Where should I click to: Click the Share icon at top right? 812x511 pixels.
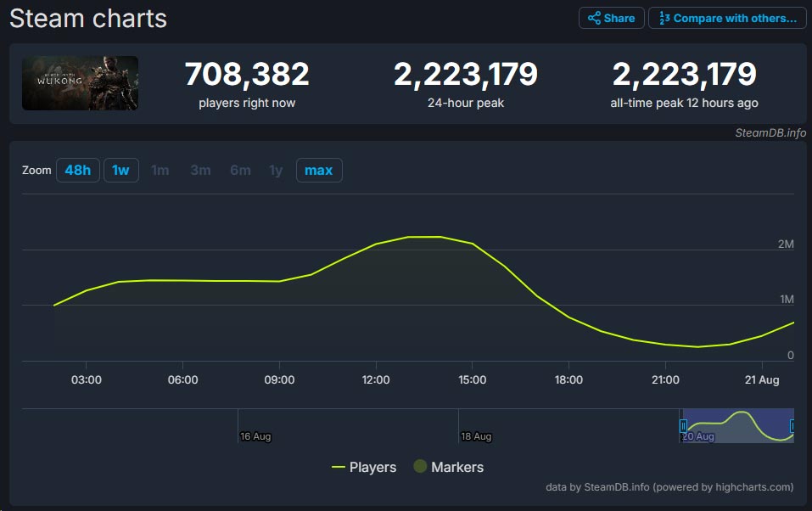click(594, 19)
